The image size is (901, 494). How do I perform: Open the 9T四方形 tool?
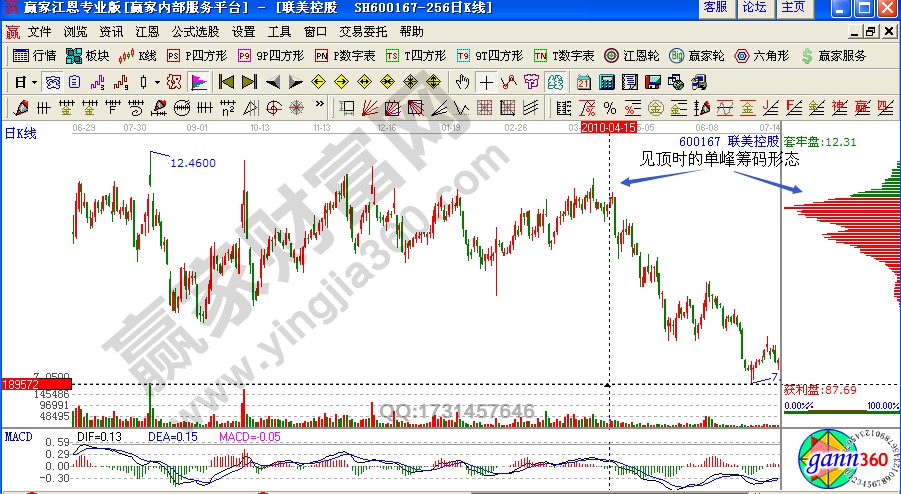(x=490, y=56)
